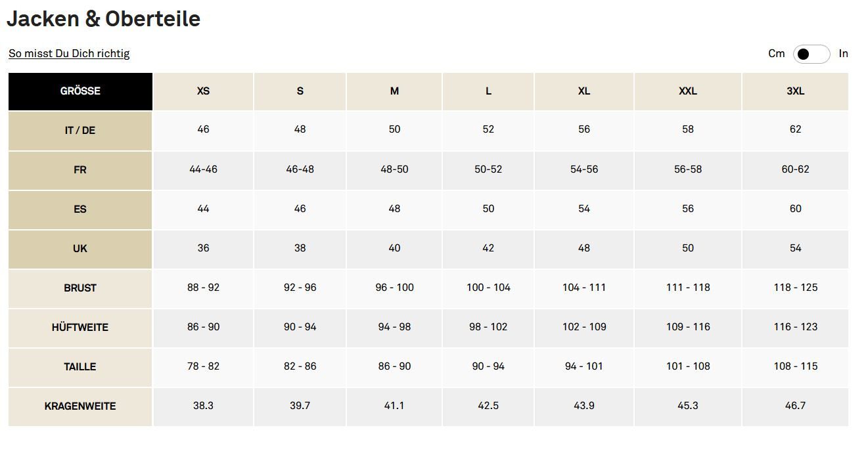This screenshot has width=868, height=457.
Task: Click the XS size column header
Action: tap(203, 91)
